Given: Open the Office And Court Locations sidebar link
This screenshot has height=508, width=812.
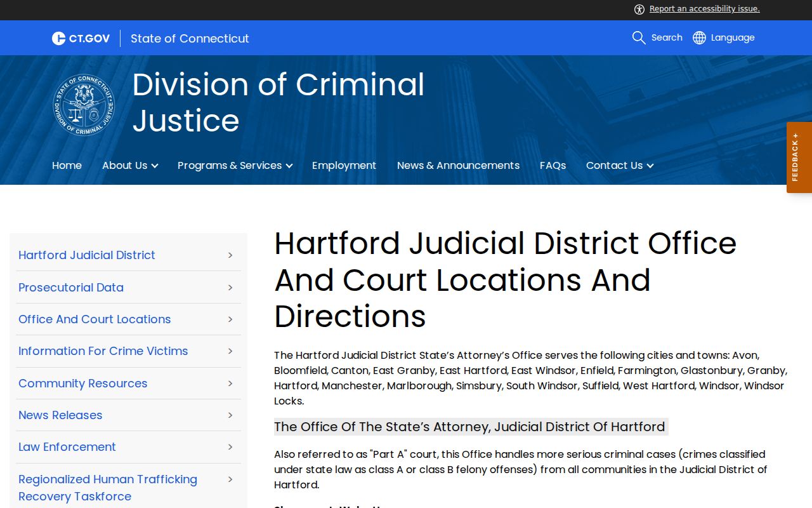Looking at the screenshot, I should (x=95, y=319).
